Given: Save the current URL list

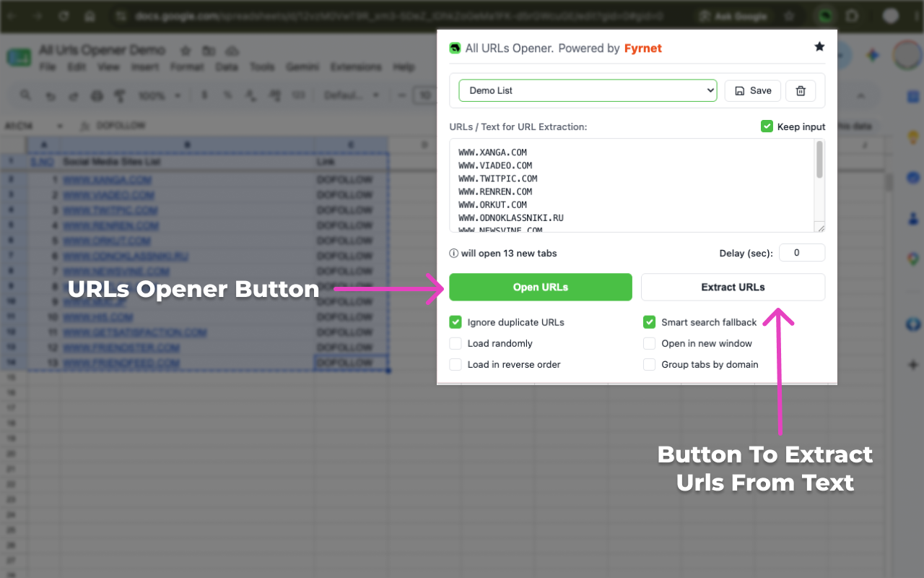Looking at the screenshot, I should pyautogui.click(x=753, y=90).
